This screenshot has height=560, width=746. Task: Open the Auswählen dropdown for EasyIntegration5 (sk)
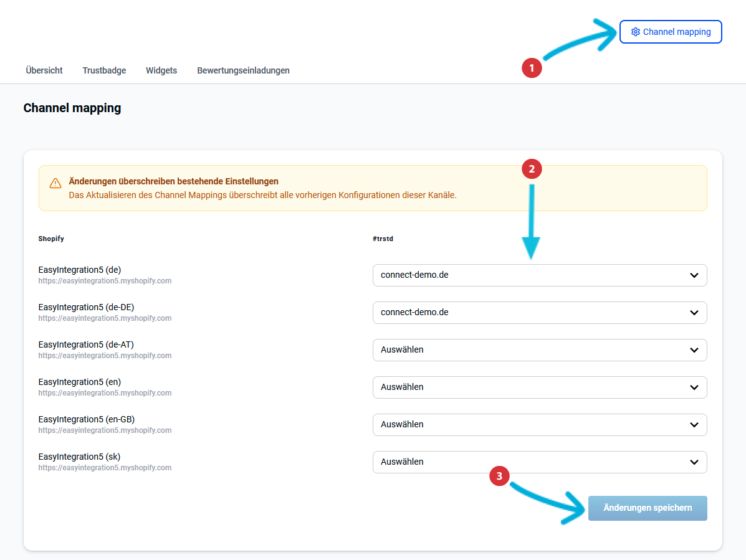539,462
